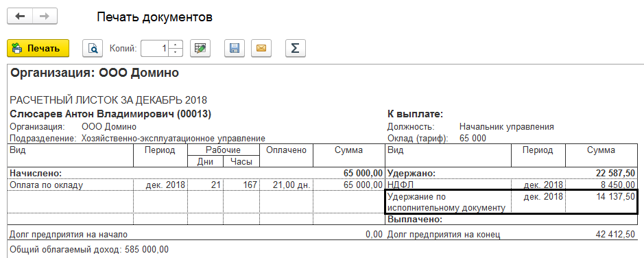The width and height of the screenshot is (644, 258).
Task: Click the forward navigation arrow
Action: coord(45,16)
